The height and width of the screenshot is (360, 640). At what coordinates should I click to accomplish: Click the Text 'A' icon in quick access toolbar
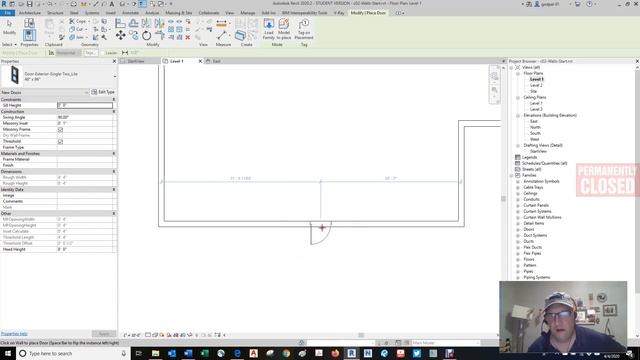point(111,4)
